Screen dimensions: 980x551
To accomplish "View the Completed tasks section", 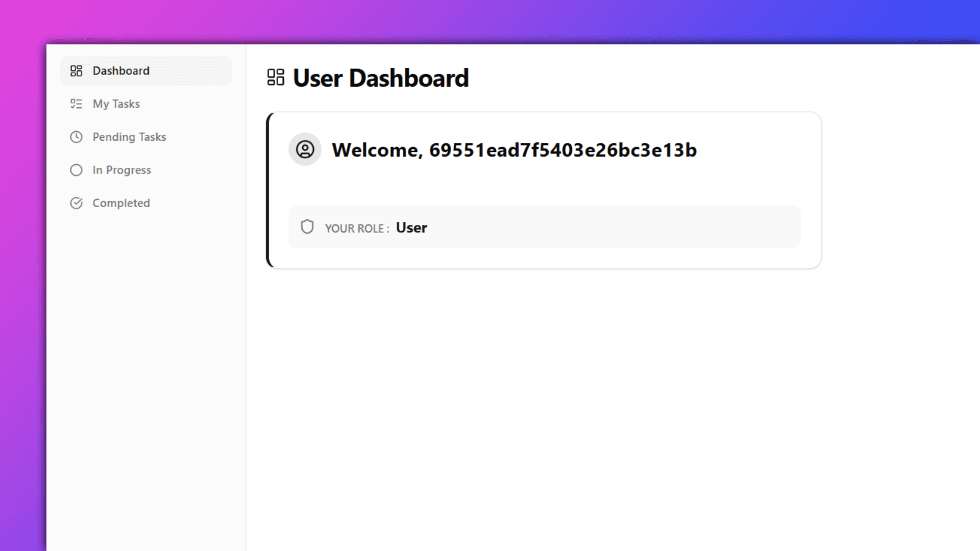I will pos(121,203).
